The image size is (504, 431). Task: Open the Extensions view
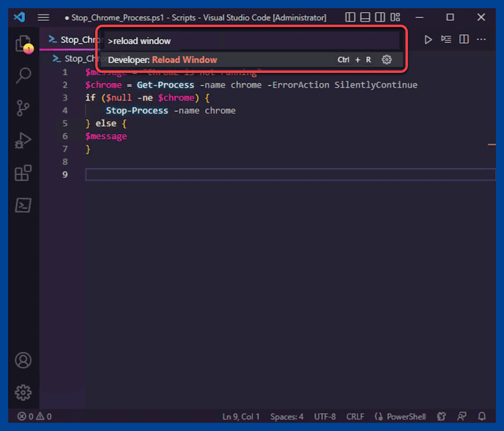point(24,173)
